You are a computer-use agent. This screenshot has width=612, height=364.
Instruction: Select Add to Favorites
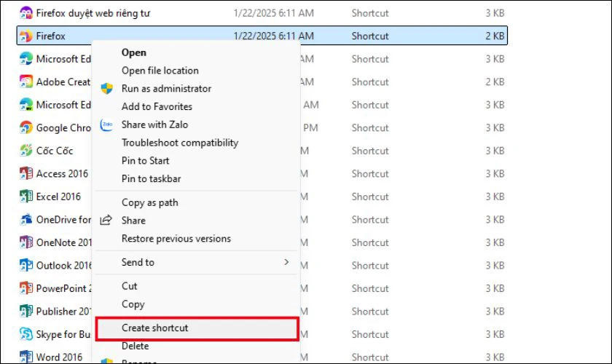point(157,106)
